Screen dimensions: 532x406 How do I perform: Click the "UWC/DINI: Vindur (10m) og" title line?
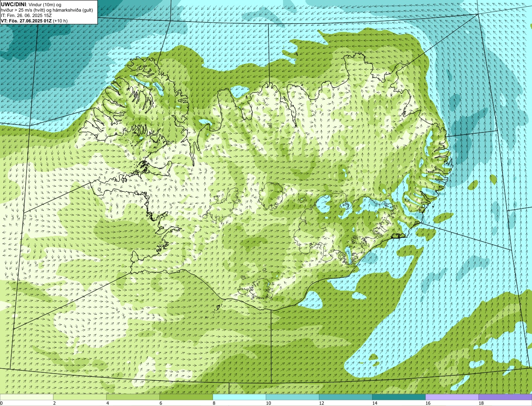[x=31, y=4]
